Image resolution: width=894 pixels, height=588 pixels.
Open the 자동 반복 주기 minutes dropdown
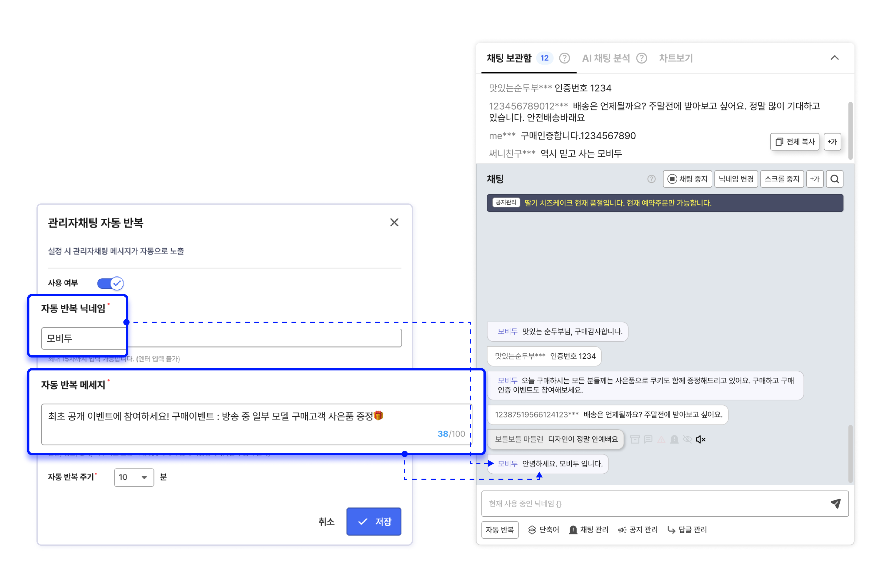(x=134, y=477)
